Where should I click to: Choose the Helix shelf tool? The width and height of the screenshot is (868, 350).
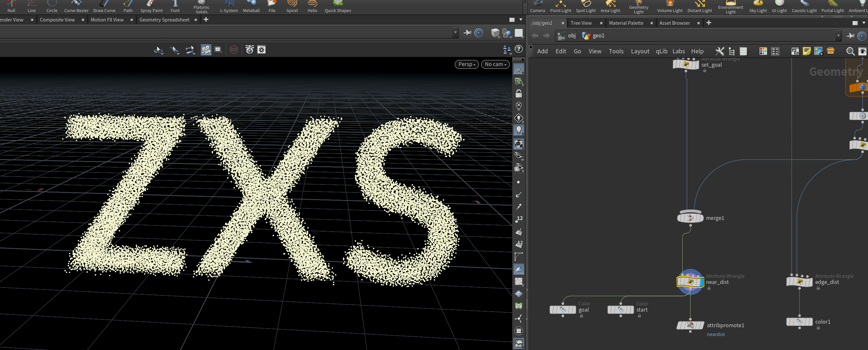click(312, 7)
